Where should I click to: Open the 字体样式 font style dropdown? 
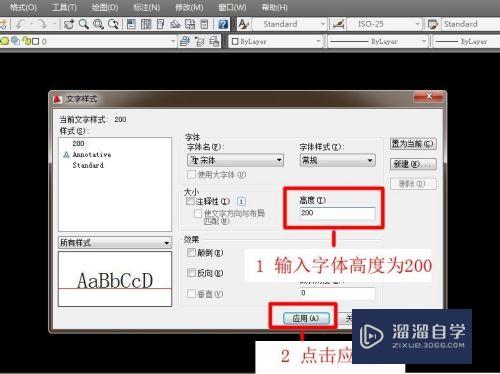[338, 160]
